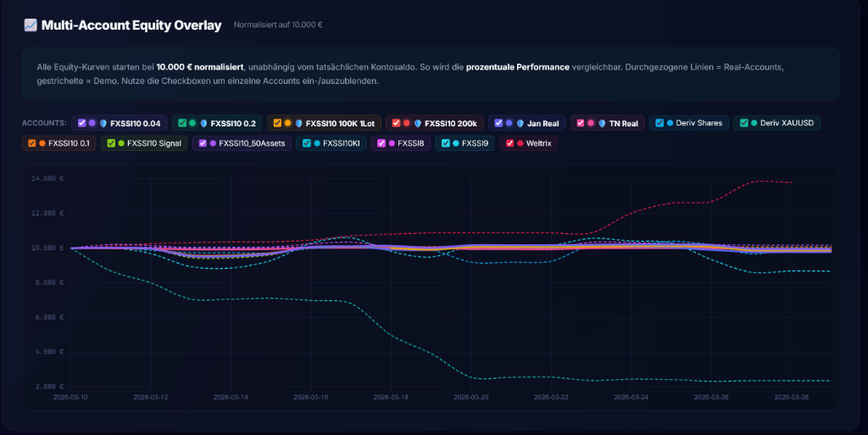Click the FXSSI8 account chip label

411,143
